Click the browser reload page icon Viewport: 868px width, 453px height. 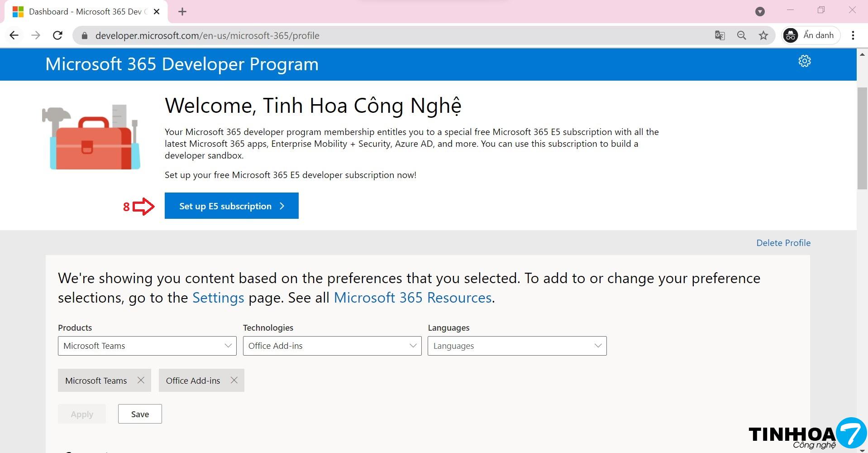pos(57,35)
